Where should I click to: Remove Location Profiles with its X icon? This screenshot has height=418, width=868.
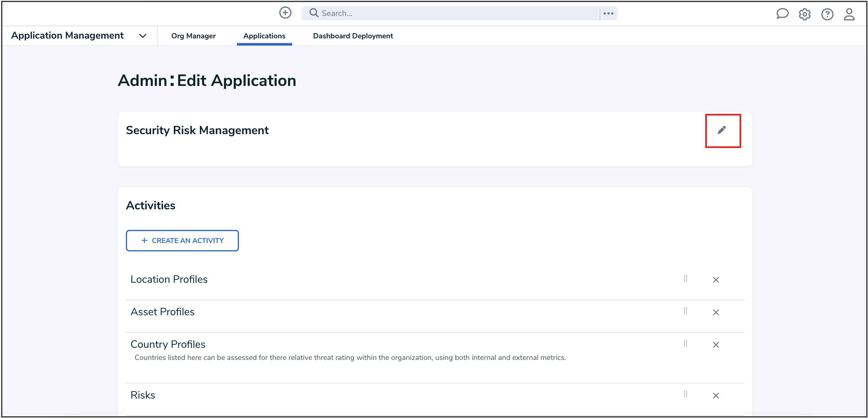coord(716,280)
